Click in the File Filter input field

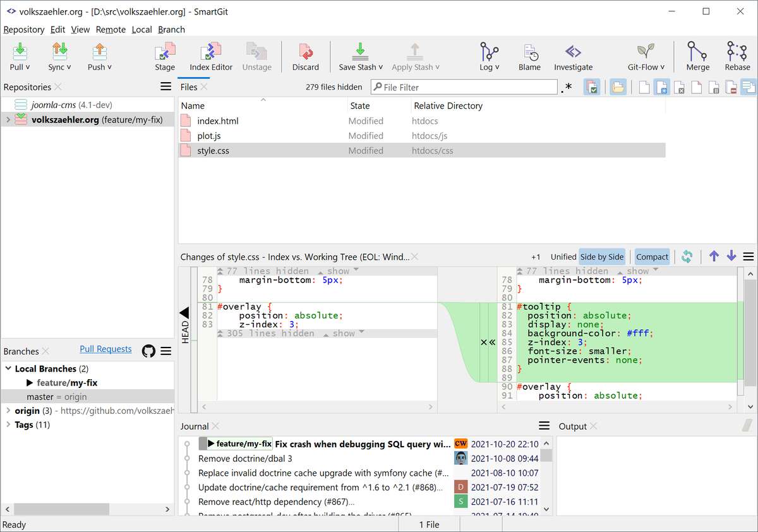[464, 87]
